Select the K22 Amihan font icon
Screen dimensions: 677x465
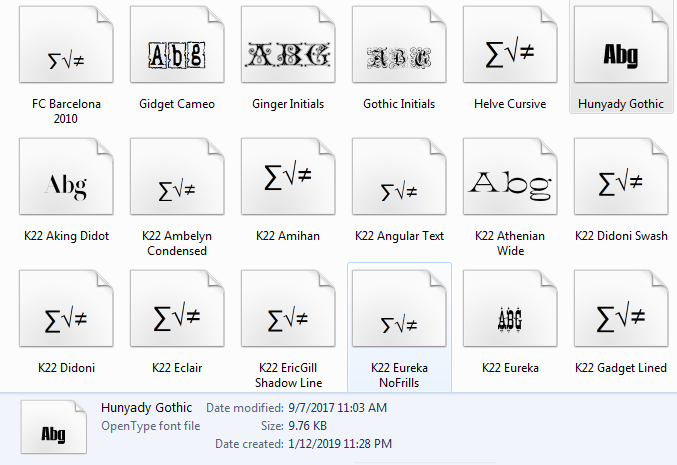(x=288, y=177)
